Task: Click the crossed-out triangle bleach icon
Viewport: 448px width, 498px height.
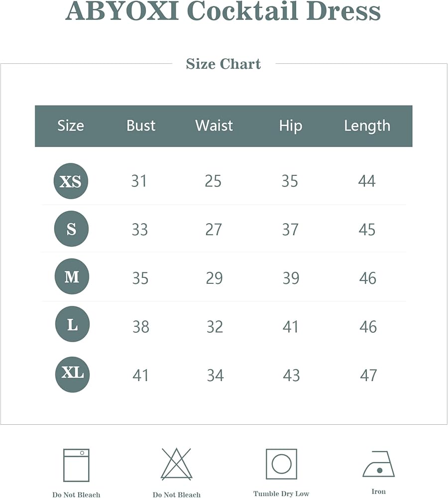Action: [176, 464]
